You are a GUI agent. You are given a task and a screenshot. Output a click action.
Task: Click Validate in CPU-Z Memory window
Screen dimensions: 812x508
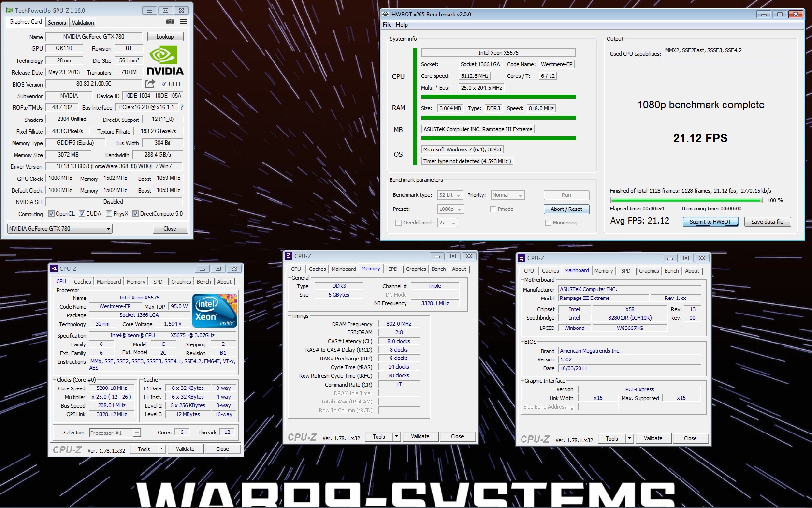click(420, 437)
